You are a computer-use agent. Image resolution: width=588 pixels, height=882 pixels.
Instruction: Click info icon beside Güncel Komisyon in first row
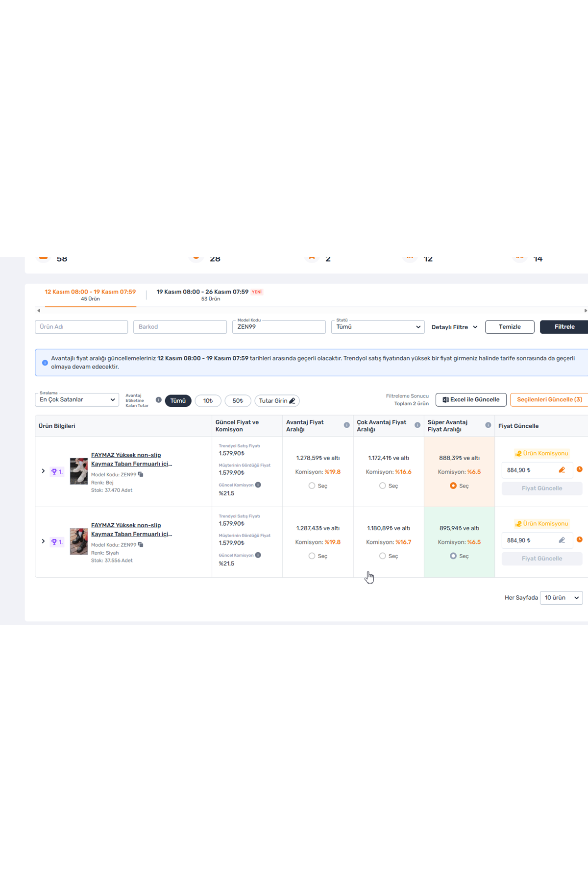tap(258, 485)
